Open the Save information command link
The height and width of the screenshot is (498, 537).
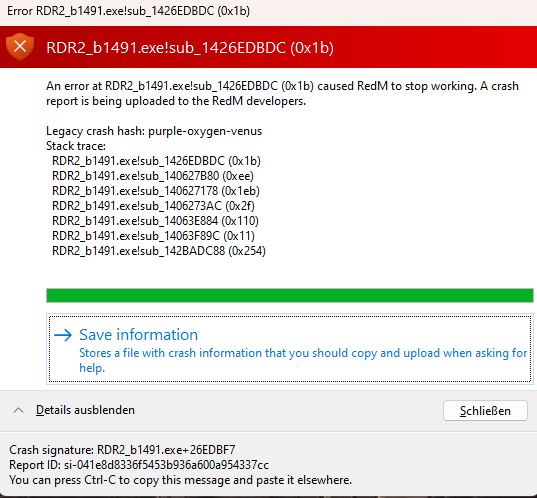tap(290, 349)
